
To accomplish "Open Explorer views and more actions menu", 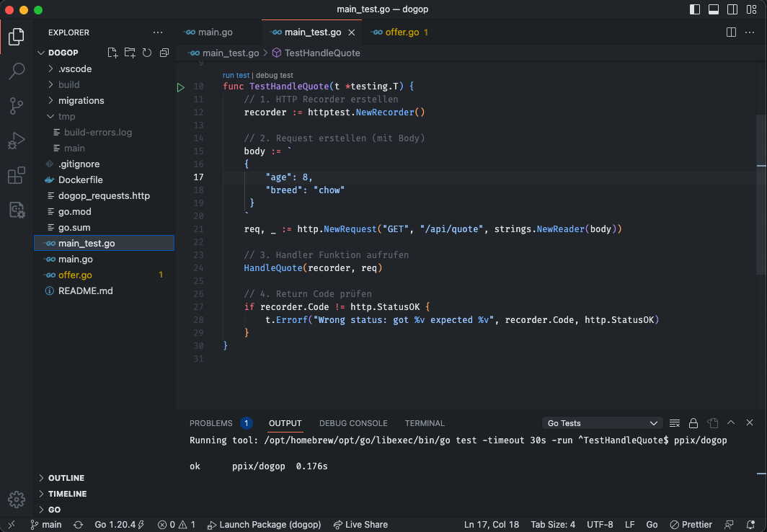I will pyautogui.click(x=157, y=32).
